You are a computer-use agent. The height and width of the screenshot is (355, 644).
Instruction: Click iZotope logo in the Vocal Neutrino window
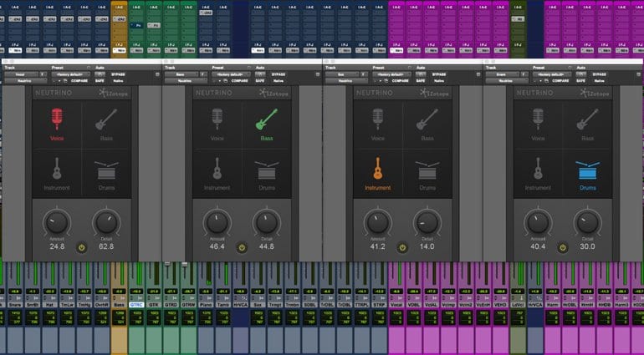click(114, 94)
